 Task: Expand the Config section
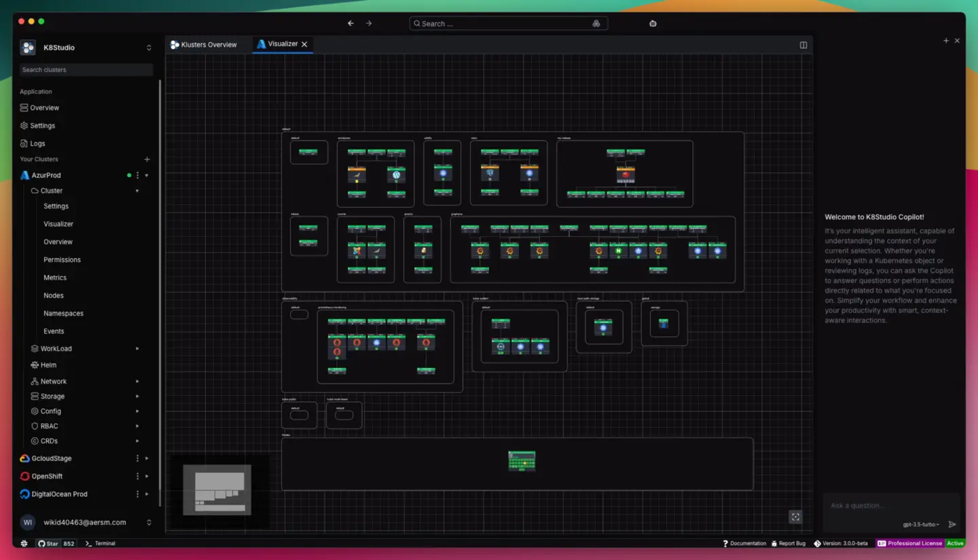137,411
